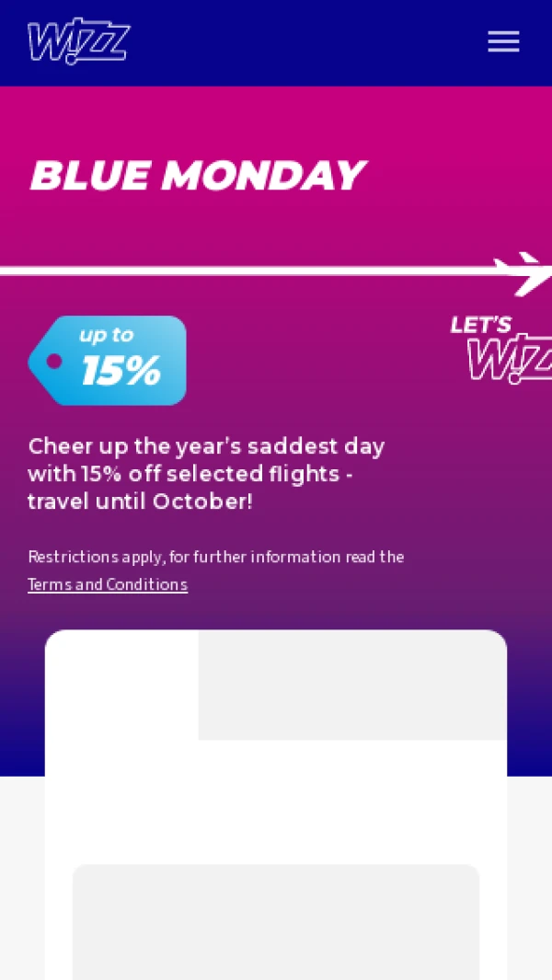This screenshot has height=980, width=552.
Task: Click the 'Cheer up the year's saddest day' text
Action: [206, 446]
